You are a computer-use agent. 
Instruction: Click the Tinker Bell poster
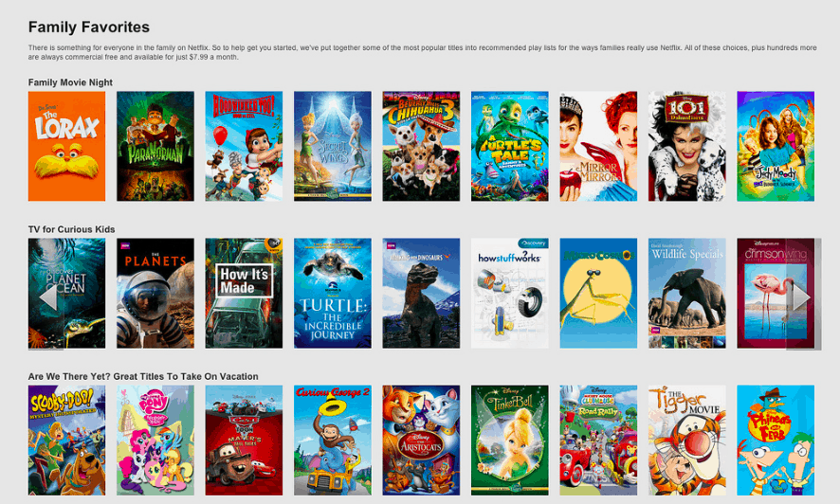(x=510, y=441)
